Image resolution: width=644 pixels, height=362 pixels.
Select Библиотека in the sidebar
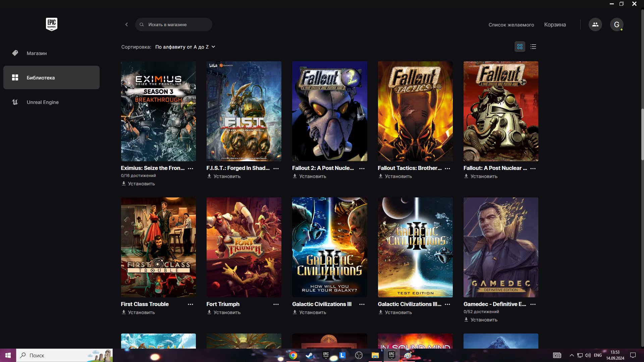click(x=51, y=77)
